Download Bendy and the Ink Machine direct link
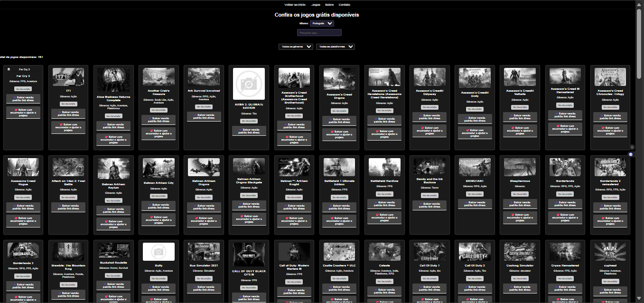This screenshot has width=644, height=303. [429, 205]
